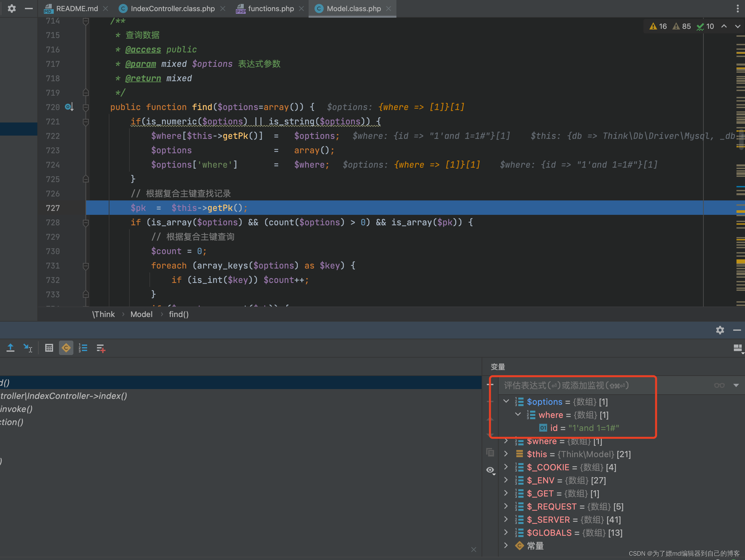This screenshot has height=560, width=745.
Task: Switch to the IndexController.class.php tab
Action: coord(172,9)
